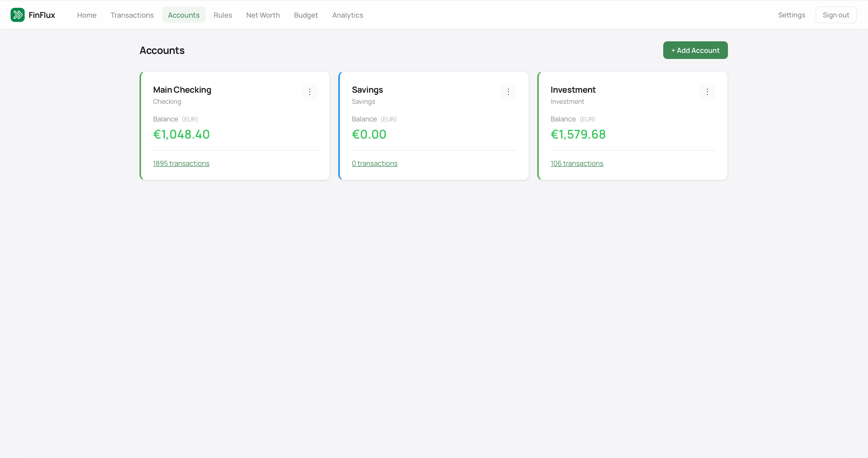Open the 106 transactions link under Investment
Image resolution: width=868 pixels, height=458 pixels.
point(577,163)
